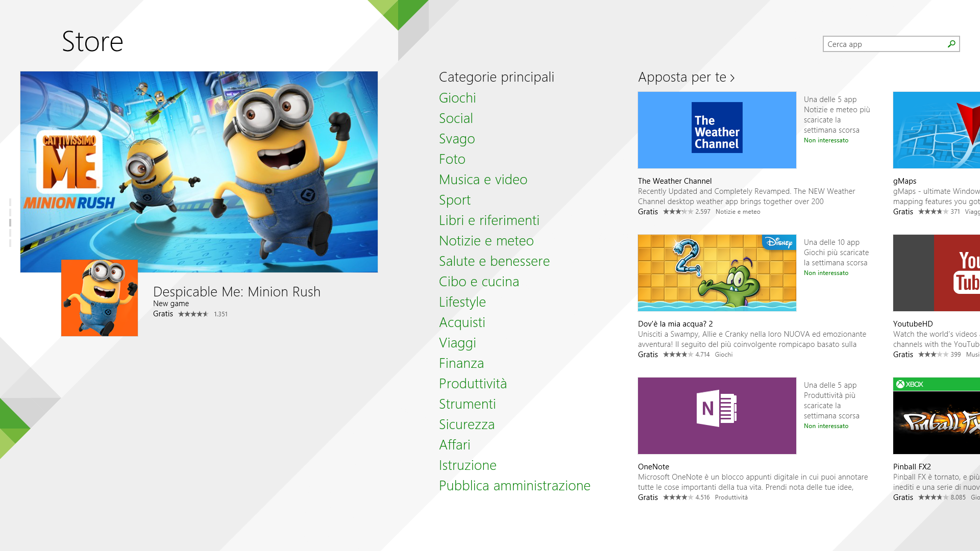
Task: Click The Weather Channel app name text
Action: point(674,181)
